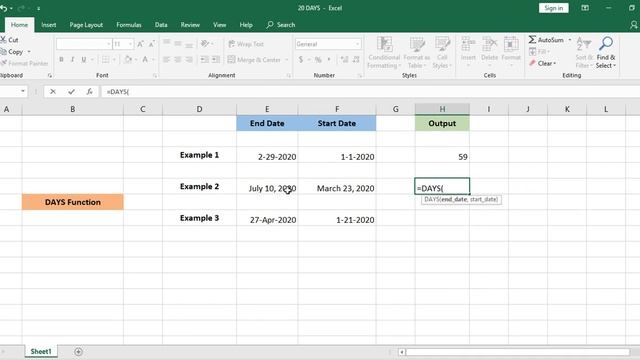Click the Percent Style icon
640x360 pixels.
tap(318, 60)
